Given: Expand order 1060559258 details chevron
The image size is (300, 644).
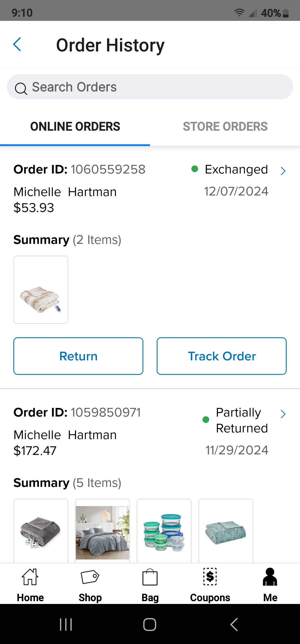Looking at the screenshot, I should [283, 171].
